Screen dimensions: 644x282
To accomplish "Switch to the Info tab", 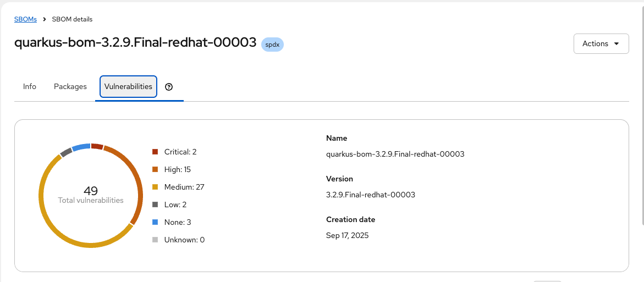I will point(30,87).
